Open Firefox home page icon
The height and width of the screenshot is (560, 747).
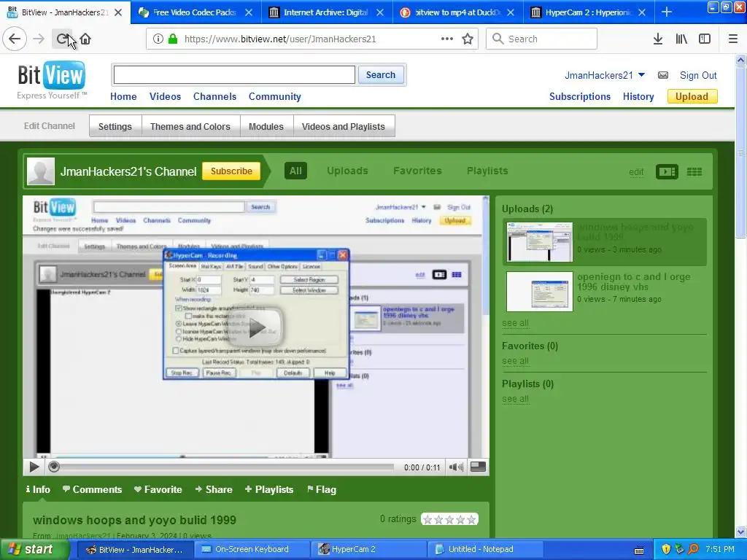tap(85, 39)
